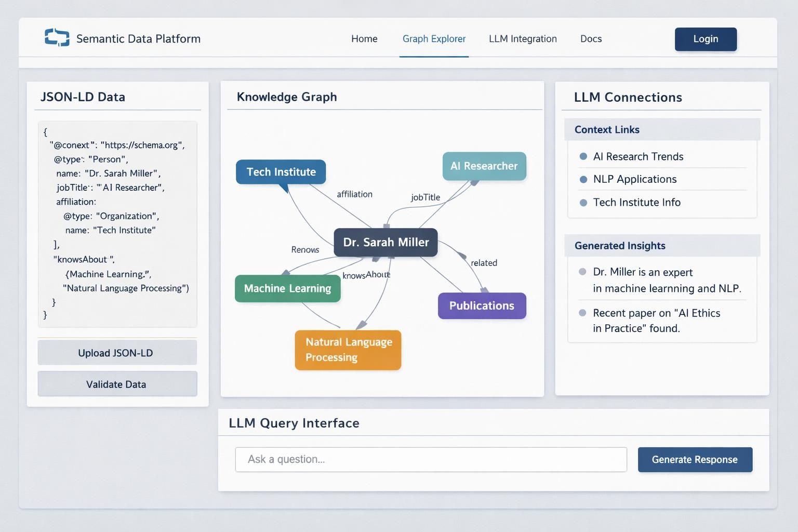Click the Generate Response button
798x532 pixels.
pos(695,460)
